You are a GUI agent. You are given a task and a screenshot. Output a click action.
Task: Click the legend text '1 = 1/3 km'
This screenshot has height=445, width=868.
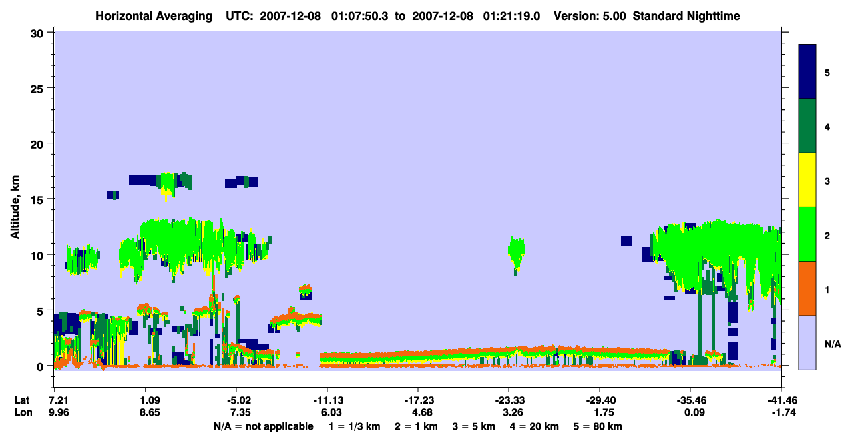click(354, 426)
